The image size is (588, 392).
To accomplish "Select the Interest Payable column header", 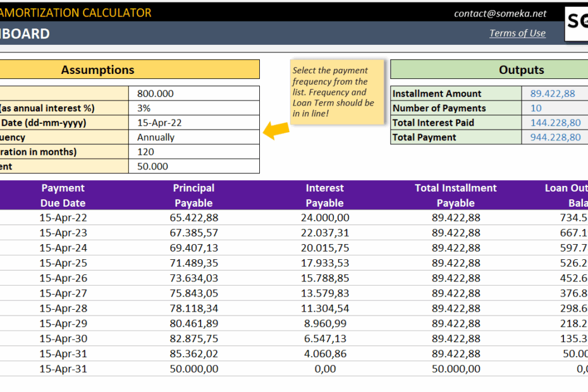I will pos(324,195).
